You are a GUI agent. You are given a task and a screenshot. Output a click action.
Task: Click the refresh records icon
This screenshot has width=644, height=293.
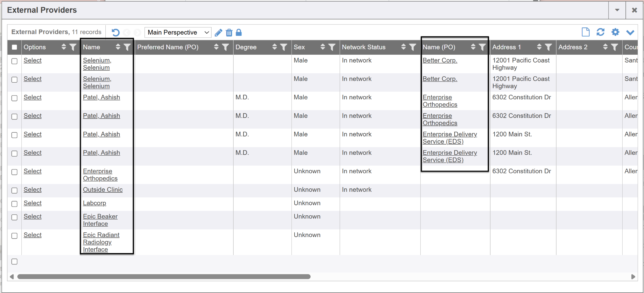(x=600, y=32)
